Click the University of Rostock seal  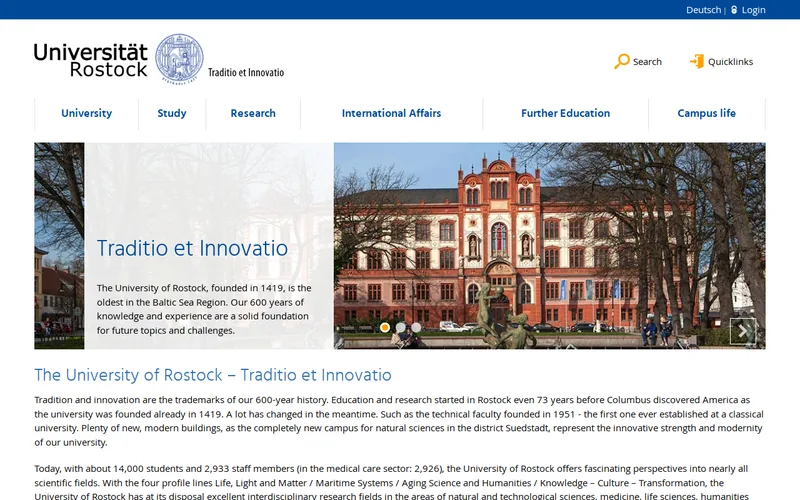(179, 59)
